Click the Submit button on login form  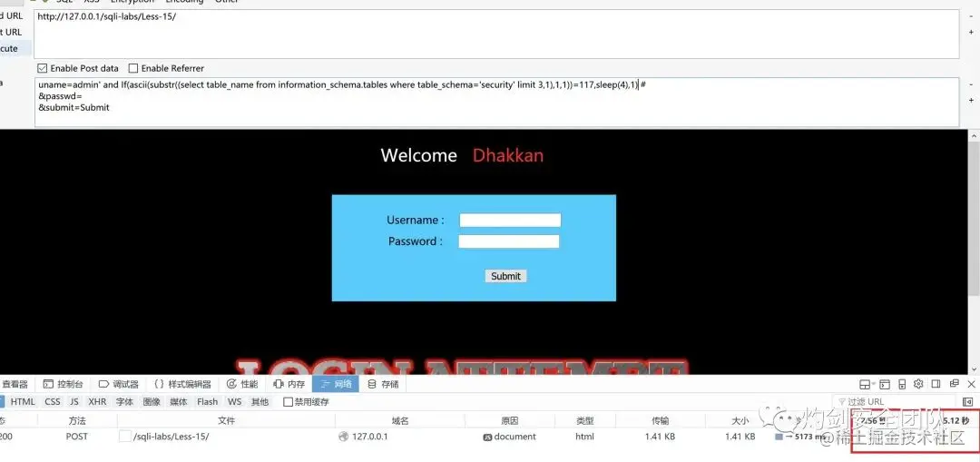click(x=505, y=276)
